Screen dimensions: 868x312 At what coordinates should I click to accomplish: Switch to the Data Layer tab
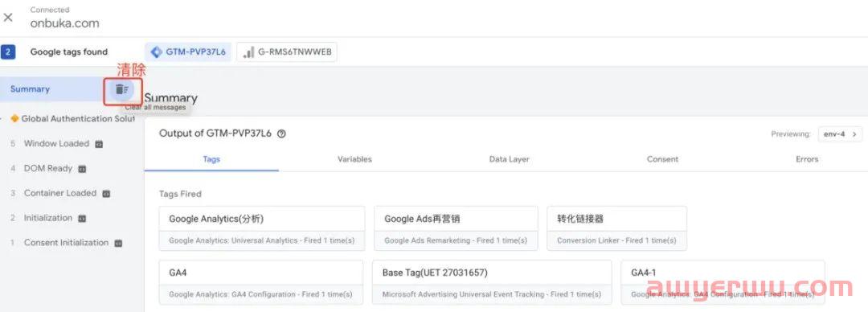pyautogui.click(x=509, y=159)
